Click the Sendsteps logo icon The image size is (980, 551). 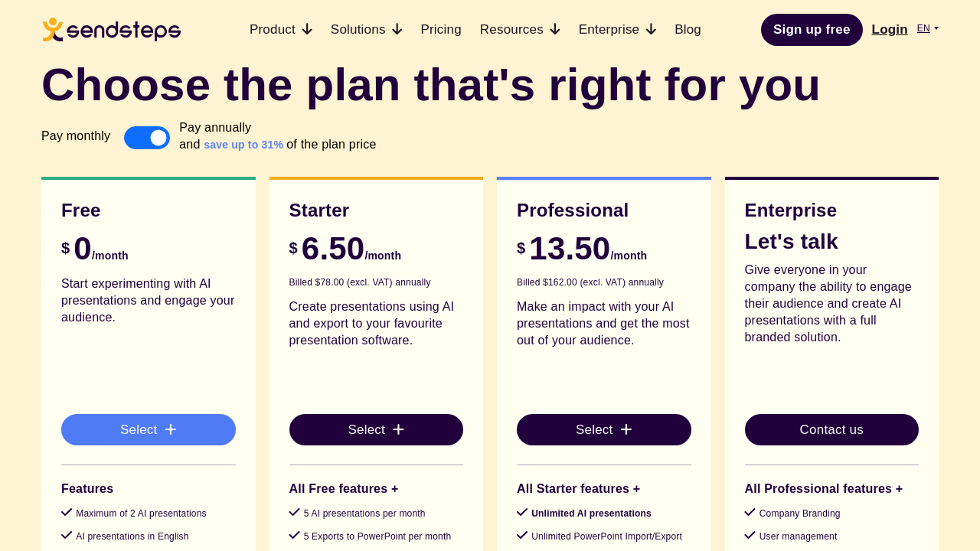53,29
